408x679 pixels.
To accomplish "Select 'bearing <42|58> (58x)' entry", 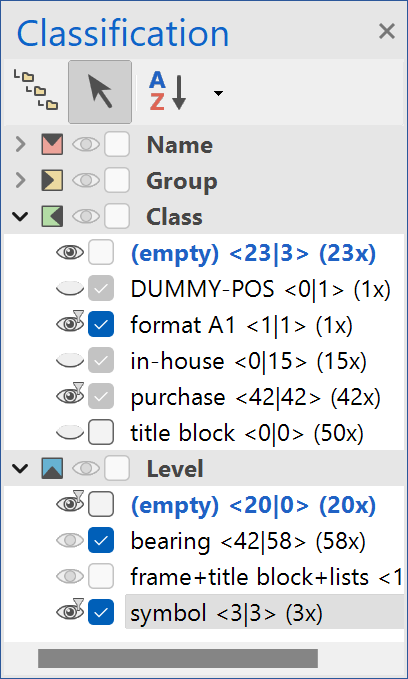I will [x=248, y=541].
